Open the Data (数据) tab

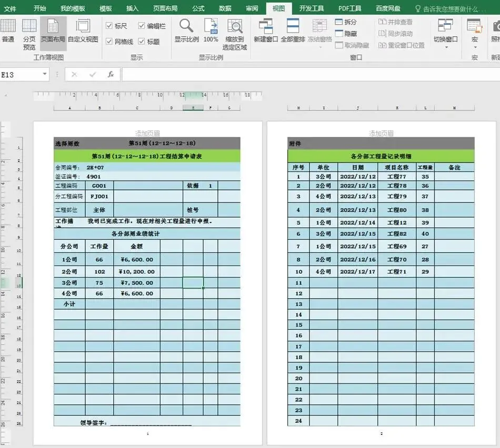pos(225,8)
